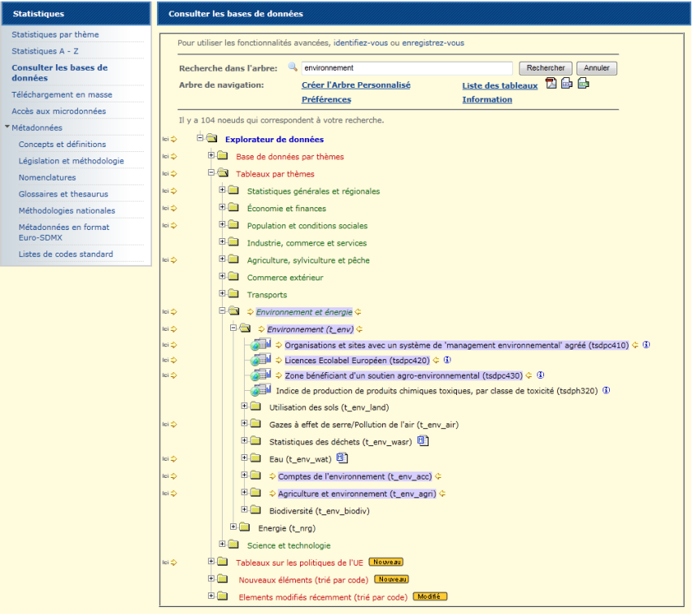Open table icon for Indice de production de produits chimiques
692x616 pixels.
[x=261, y=390]
